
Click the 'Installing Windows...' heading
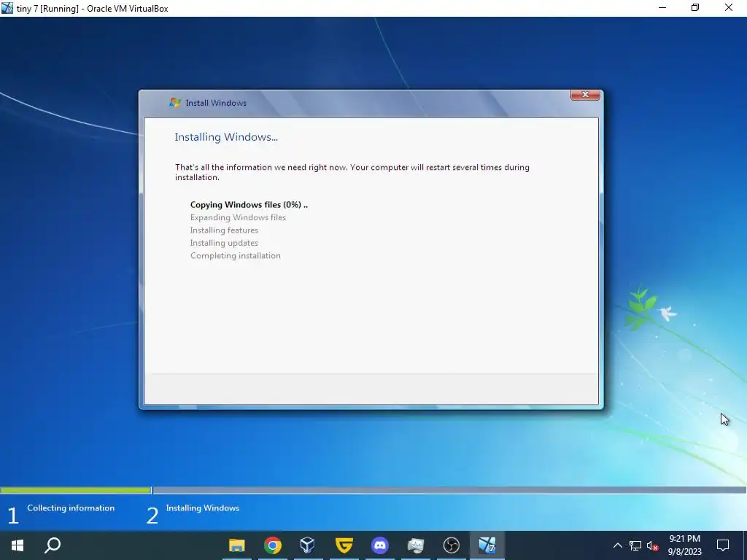(226, 137)
